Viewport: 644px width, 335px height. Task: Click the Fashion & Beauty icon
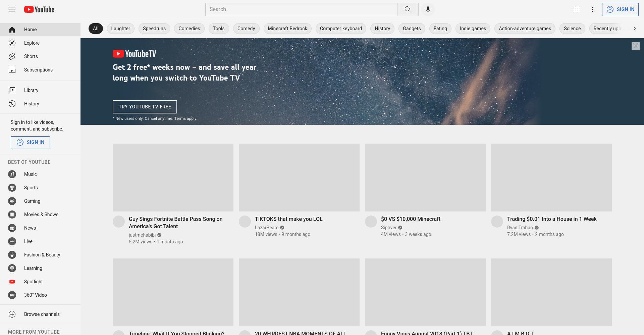12,255
